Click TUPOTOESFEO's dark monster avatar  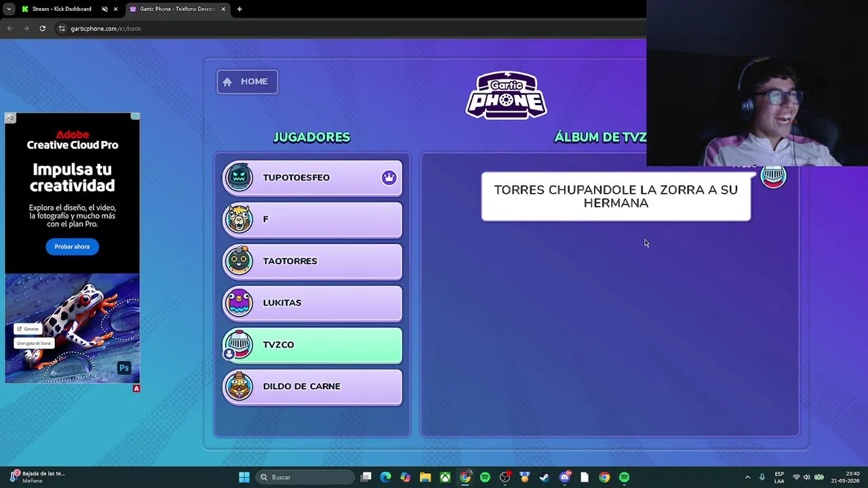click(239, 178)
